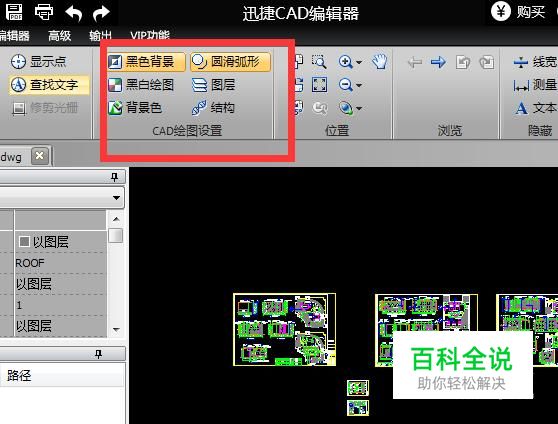Viewport: 558px width, 424px height.
Task: Open the 图层 layers dialog
Action: (x=214, y=85)
